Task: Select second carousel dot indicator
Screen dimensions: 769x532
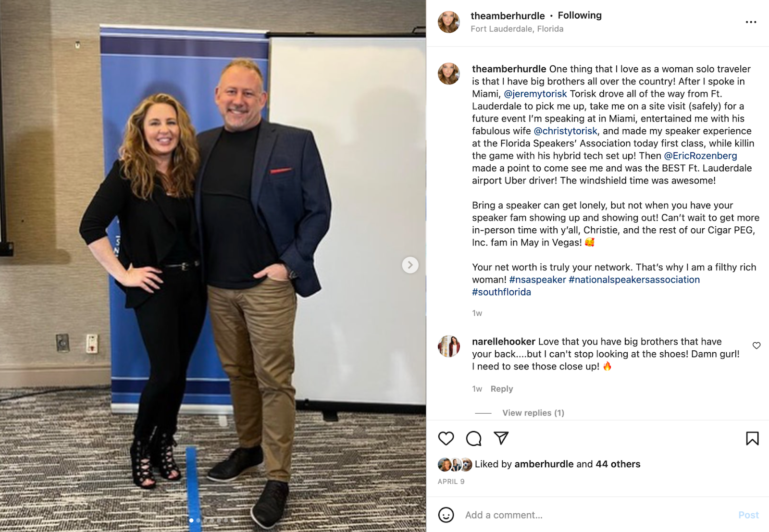Action: click(x=198, y=520)
